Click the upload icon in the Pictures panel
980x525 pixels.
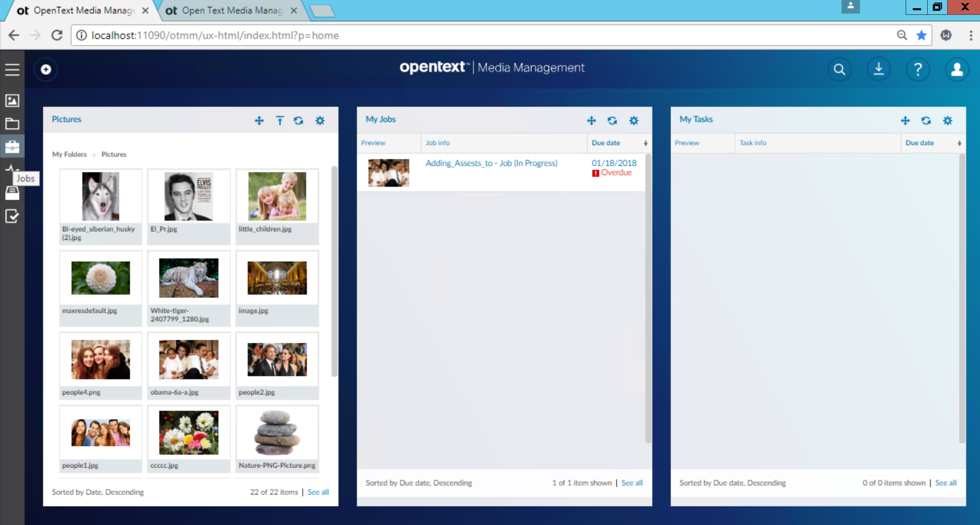279,121
